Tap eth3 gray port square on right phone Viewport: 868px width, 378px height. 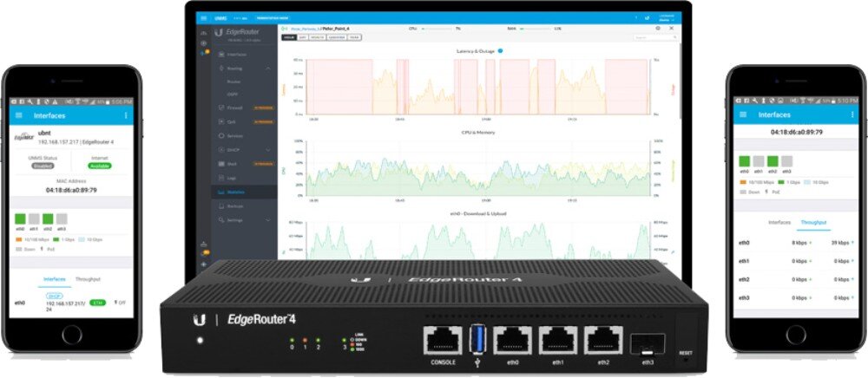click(786, 161)
